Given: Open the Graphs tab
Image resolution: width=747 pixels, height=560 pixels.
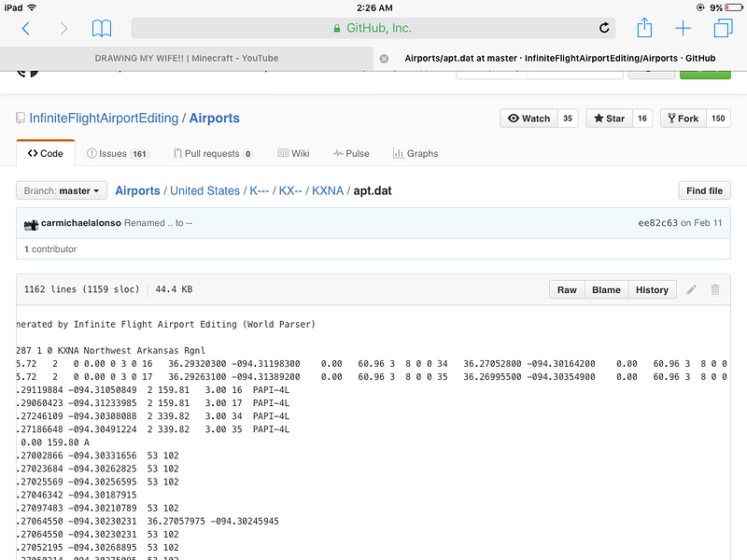Looking at the screenshot, I should [x=416, y=153].
